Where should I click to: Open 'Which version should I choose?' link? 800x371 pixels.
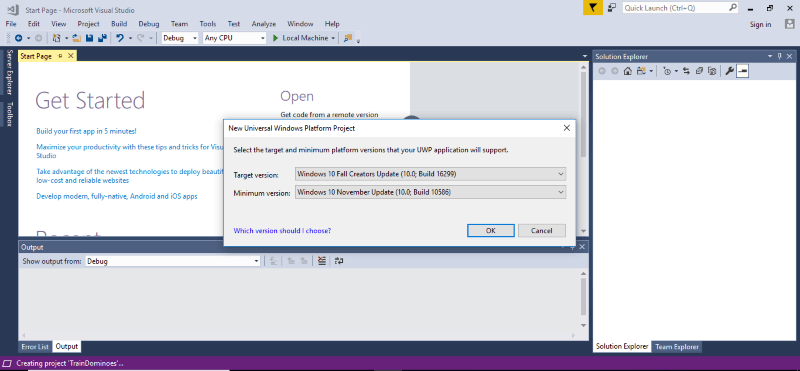click(282, 231)
